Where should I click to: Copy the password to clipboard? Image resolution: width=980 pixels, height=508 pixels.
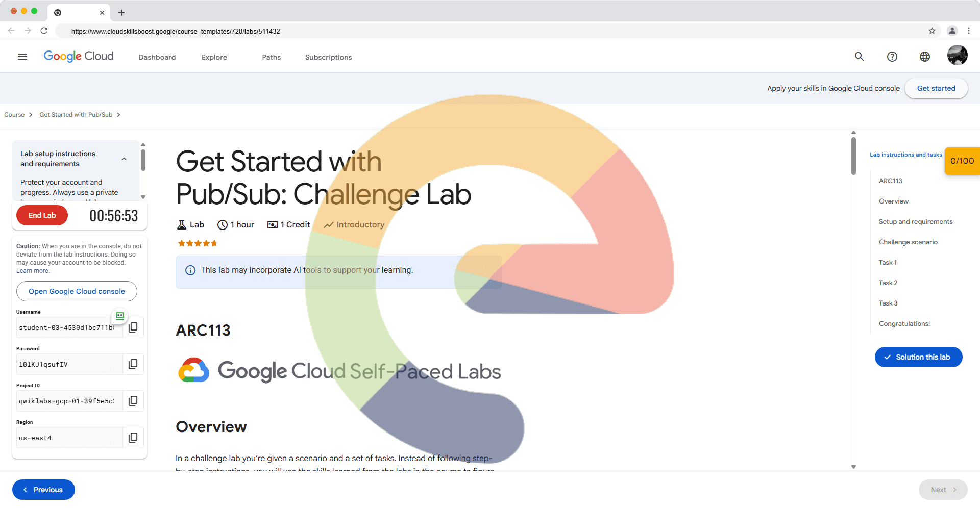(133, 364)
